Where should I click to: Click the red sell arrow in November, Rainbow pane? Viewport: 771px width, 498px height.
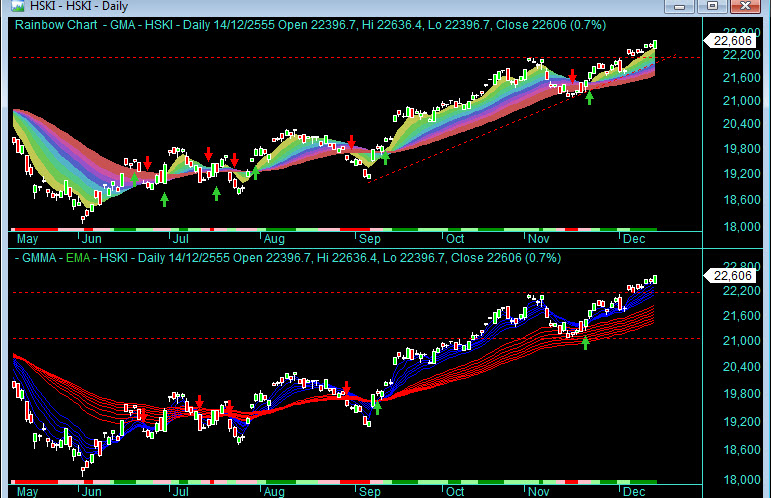tap(573, 76)
